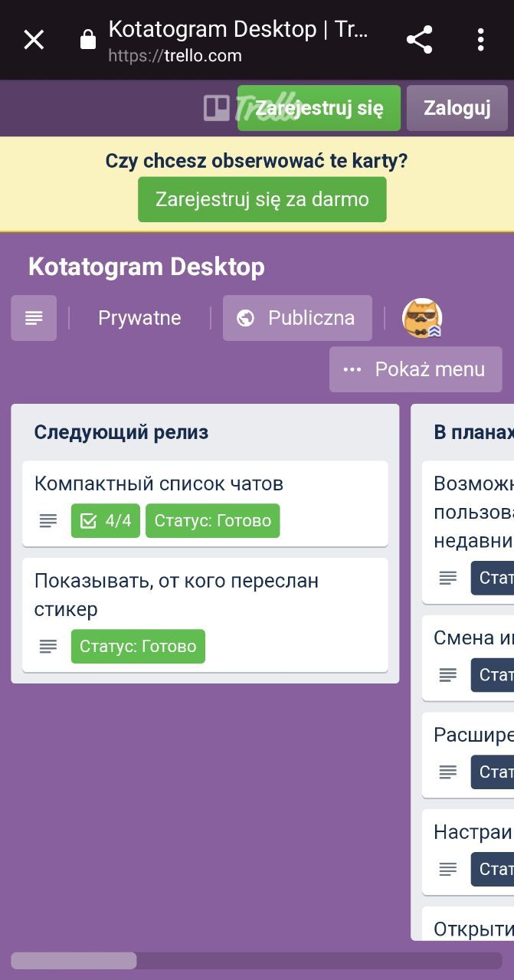Tap the trello.com URL text
Screen dimensions: 514x980
[175, 56]
